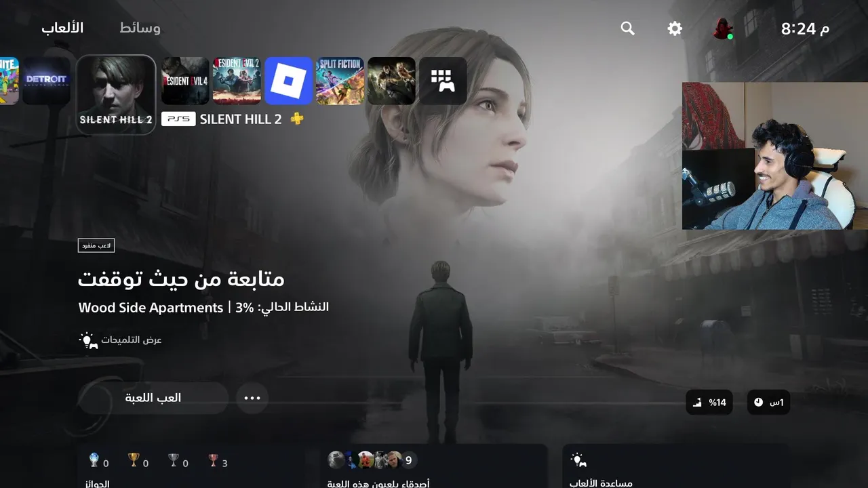
Task: Select the Detroit game tile
Action: click(x=46, y=81)
